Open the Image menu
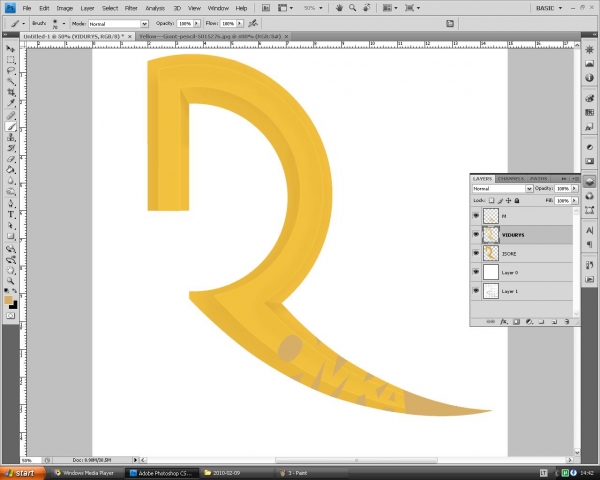 click(65, 8)
